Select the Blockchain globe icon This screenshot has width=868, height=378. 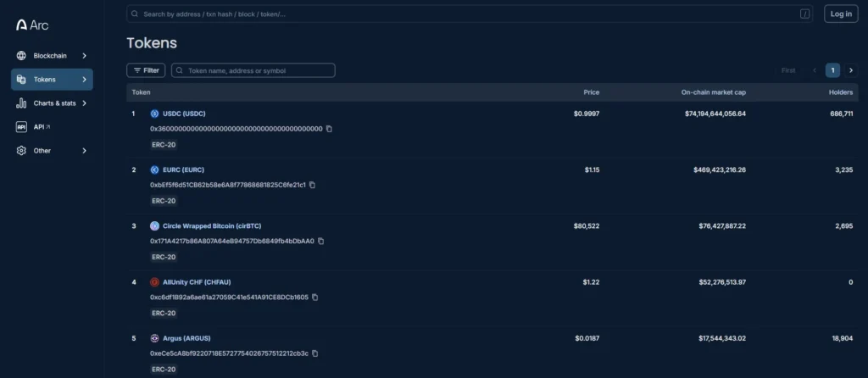(21, 55)
